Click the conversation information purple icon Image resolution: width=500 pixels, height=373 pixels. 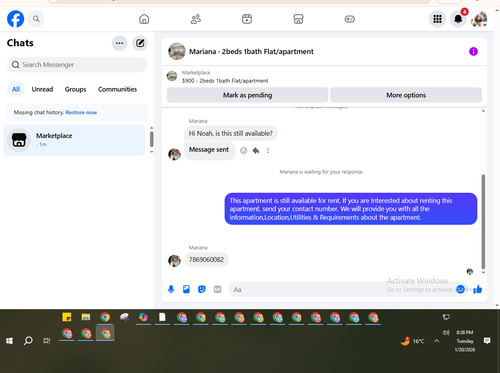(473, 51)
